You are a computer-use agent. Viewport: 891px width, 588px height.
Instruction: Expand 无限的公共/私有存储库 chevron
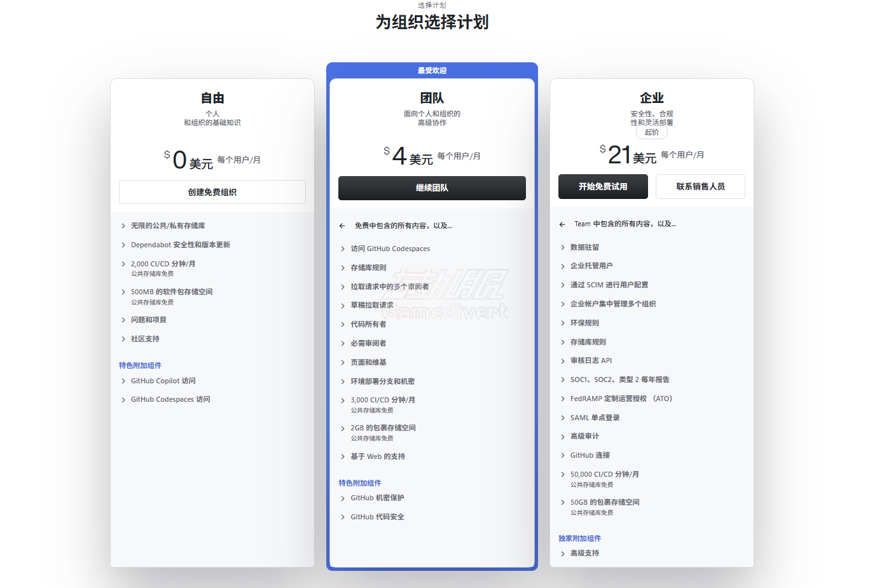pyautogui.click(x=123, y=226)
